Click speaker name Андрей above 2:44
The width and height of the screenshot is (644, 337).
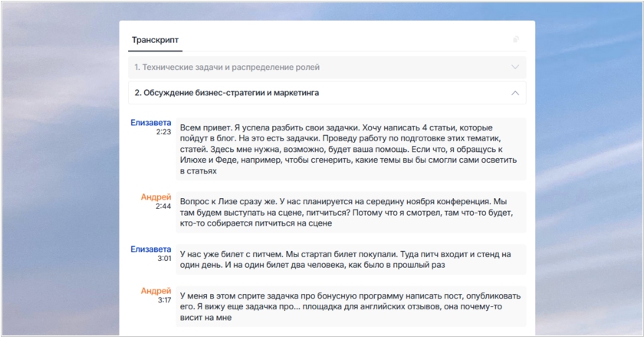coord(156,197)
